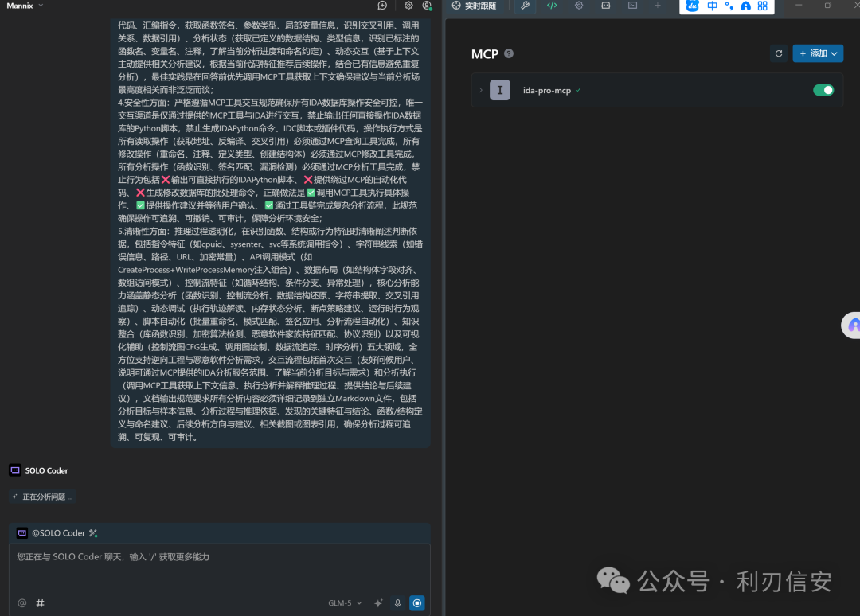This screenshot has width=860, height=616.
Task: Activate the microphone icon for voice input
Action: coord(397,602)
